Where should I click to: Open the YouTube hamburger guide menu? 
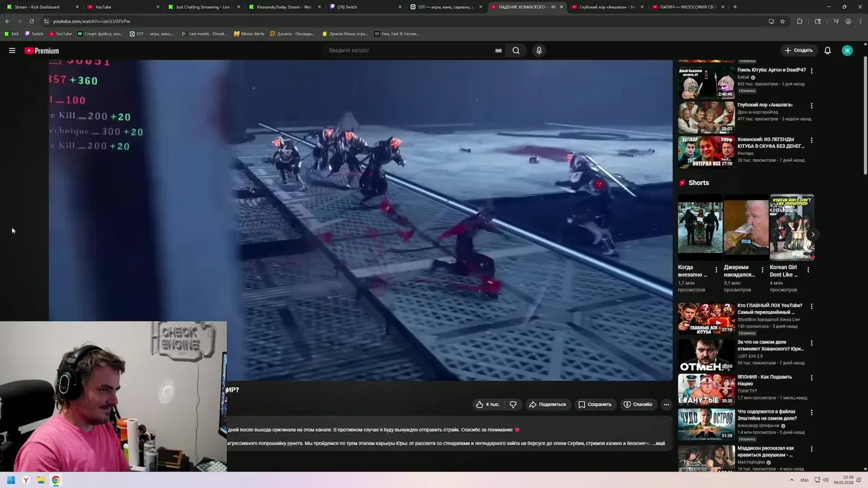pyautogui.click(x=12, y=51)
